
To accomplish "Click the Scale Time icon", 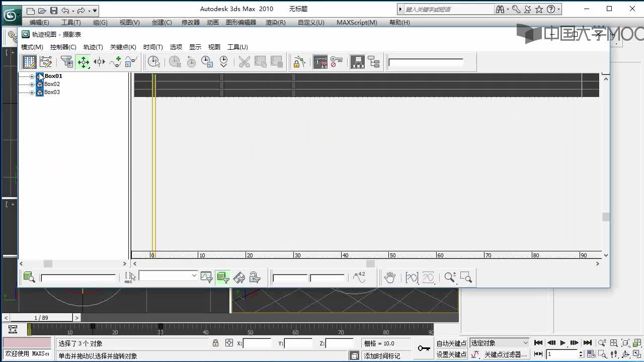I will [x=207, y=62].
